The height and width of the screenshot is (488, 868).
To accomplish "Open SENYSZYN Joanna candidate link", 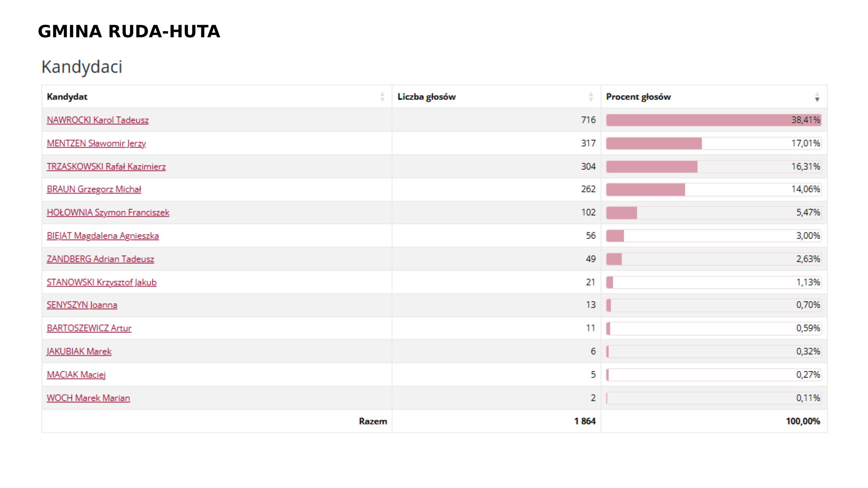I will (82, 305).
